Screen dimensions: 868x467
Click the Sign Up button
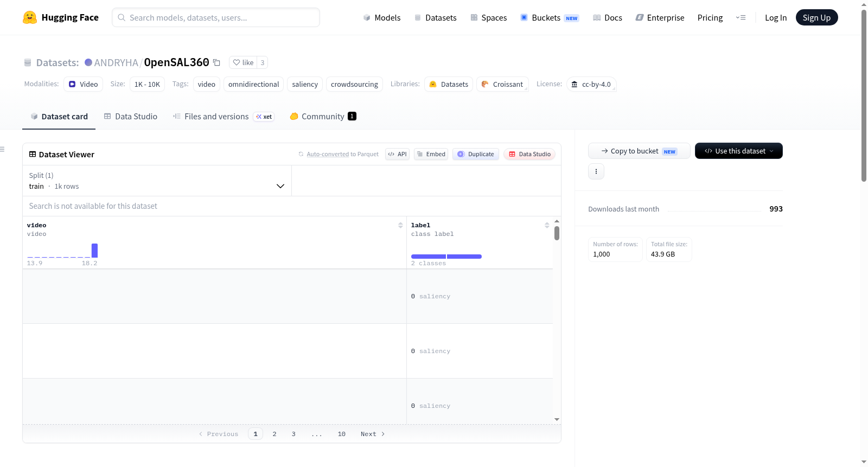click(816, 17)
